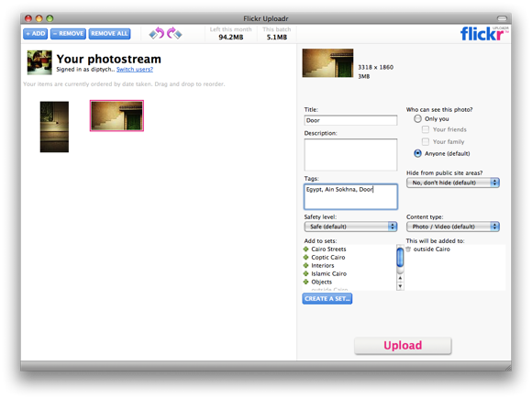The height and width of the screenshot is (399, 532).
Task: Click the Flickr logo
Action: coord(484,34)
